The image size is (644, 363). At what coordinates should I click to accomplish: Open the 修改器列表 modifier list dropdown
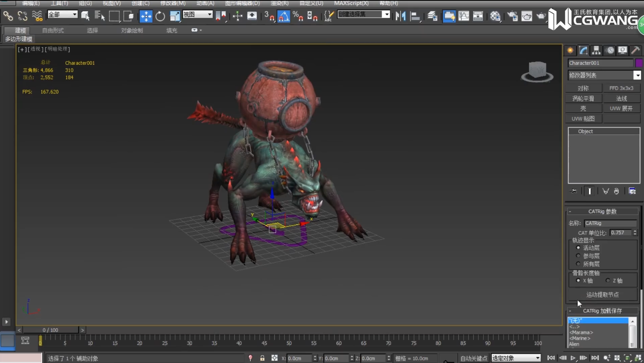604,75
